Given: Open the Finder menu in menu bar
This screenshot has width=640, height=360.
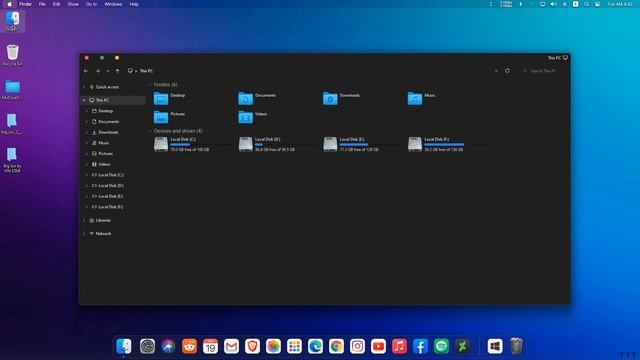Looking at the screenshot, I should click(25, 4).
